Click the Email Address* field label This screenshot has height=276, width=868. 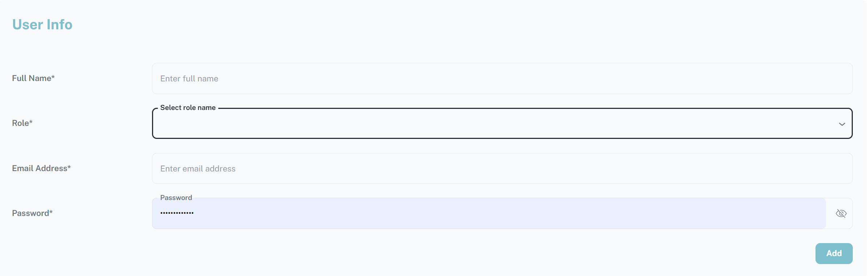41,168
